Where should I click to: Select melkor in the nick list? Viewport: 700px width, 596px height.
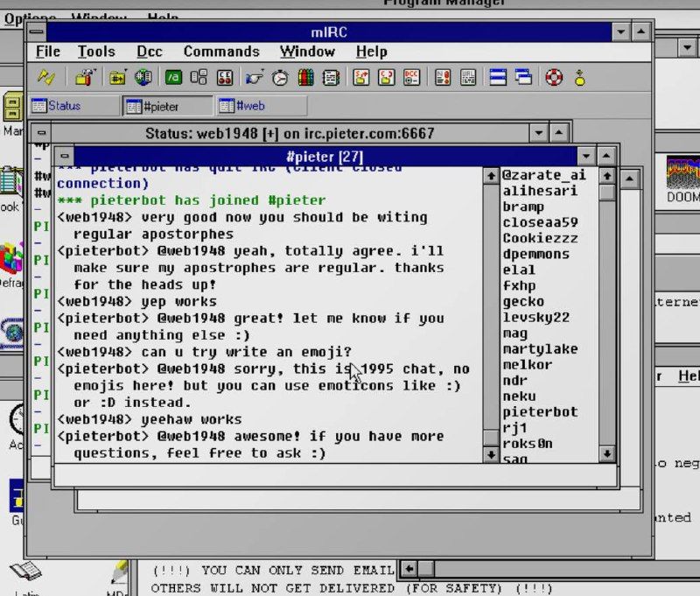(528, 365)
